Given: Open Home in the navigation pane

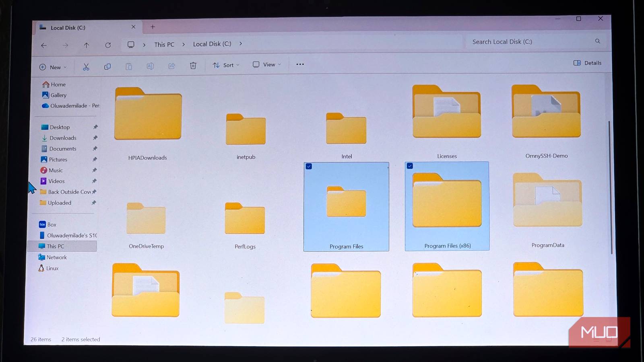Looking at the screenshot, I should coord(54,84).
